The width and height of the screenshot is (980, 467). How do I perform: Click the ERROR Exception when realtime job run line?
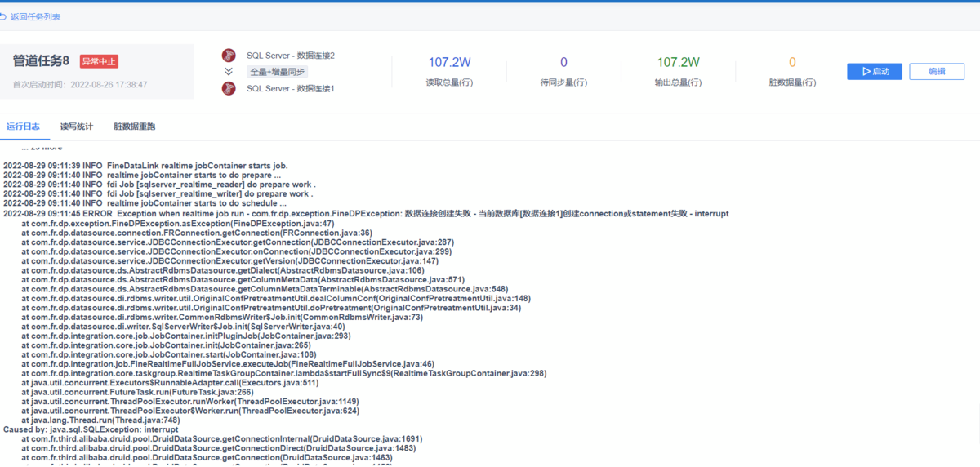[366, 213]
